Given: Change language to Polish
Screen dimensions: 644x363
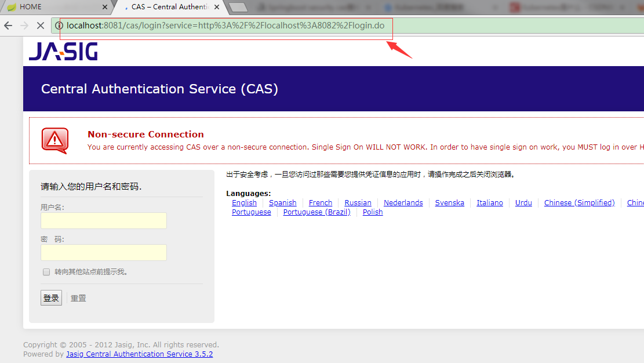Looking at the screenshot, I should coord(373,212).
